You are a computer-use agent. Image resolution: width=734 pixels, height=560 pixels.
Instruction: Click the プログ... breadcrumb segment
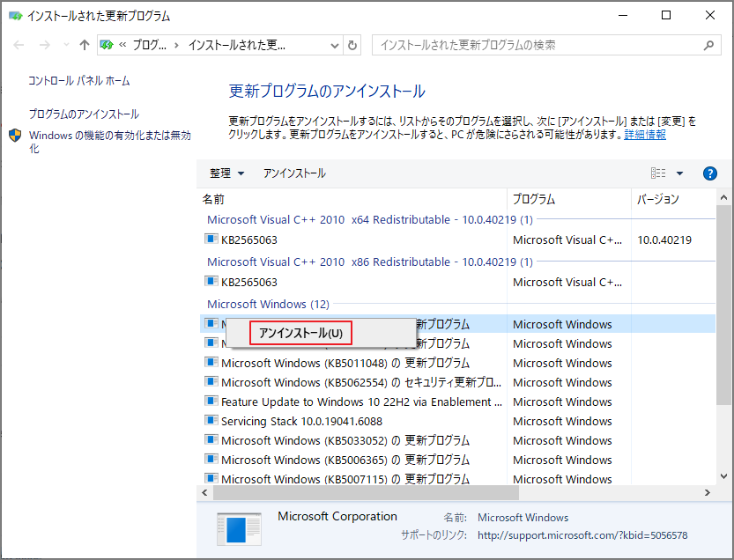pos(149,46)
